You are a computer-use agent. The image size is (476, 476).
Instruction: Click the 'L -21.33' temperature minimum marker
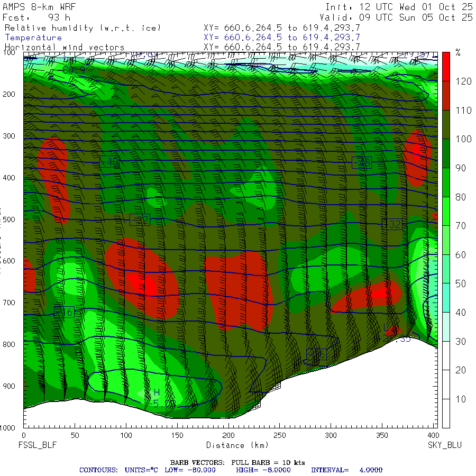[x=396, y=334]
